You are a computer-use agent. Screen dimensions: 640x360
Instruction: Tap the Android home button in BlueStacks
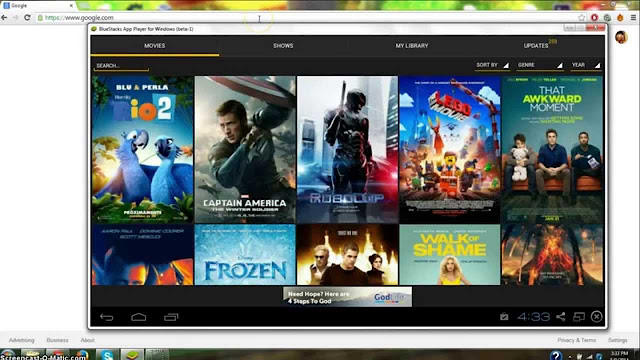139,317
